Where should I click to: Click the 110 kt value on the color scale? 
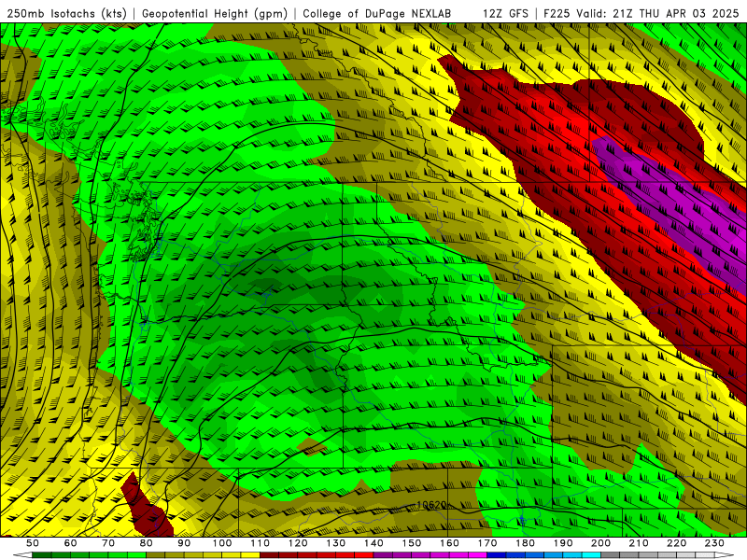261,543
